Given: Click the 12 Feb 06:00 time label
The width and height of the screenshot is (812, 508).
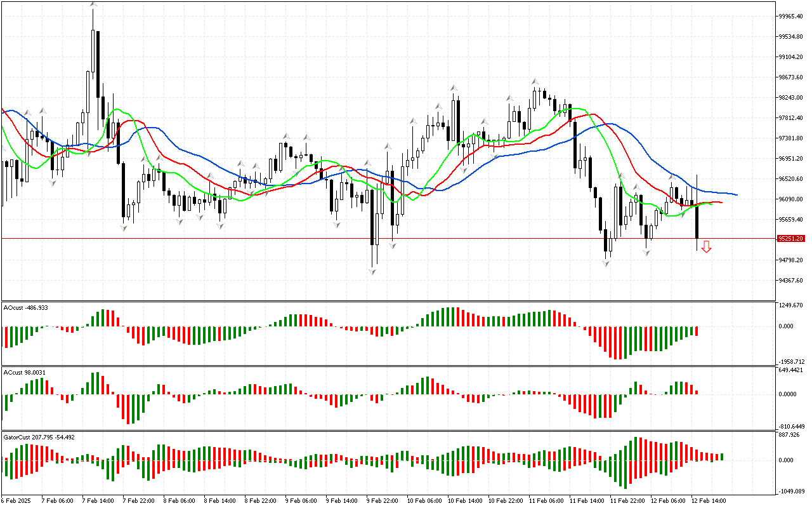Looking at the screenshot, I should coord(667,500).
